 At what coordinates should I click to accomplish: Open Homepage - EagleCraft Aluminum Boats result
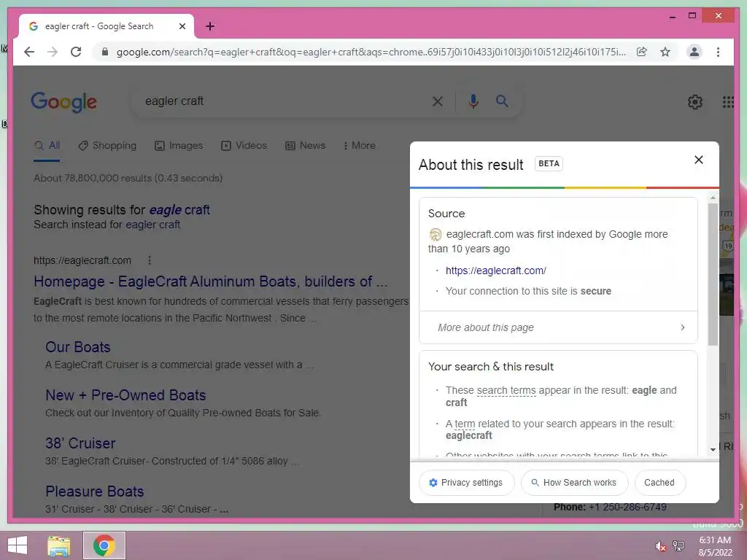coord(210,281)
